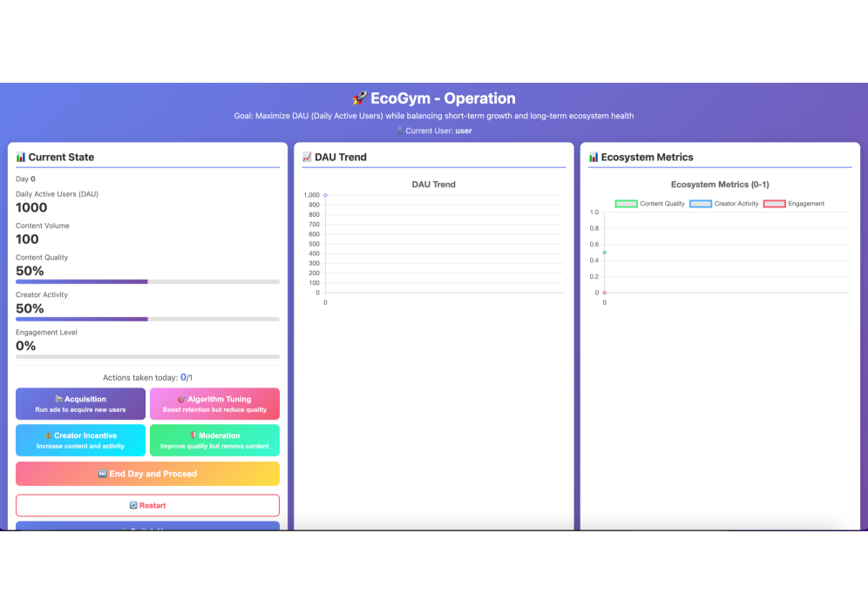Viewport: 868px width, 614px height.
Task: Apply the Moderation action
Action: (x=214, y=441)
